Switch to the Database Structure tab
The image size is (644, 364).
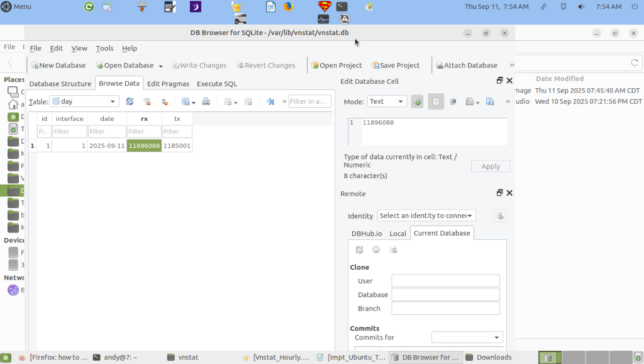[x=60, y=84]
